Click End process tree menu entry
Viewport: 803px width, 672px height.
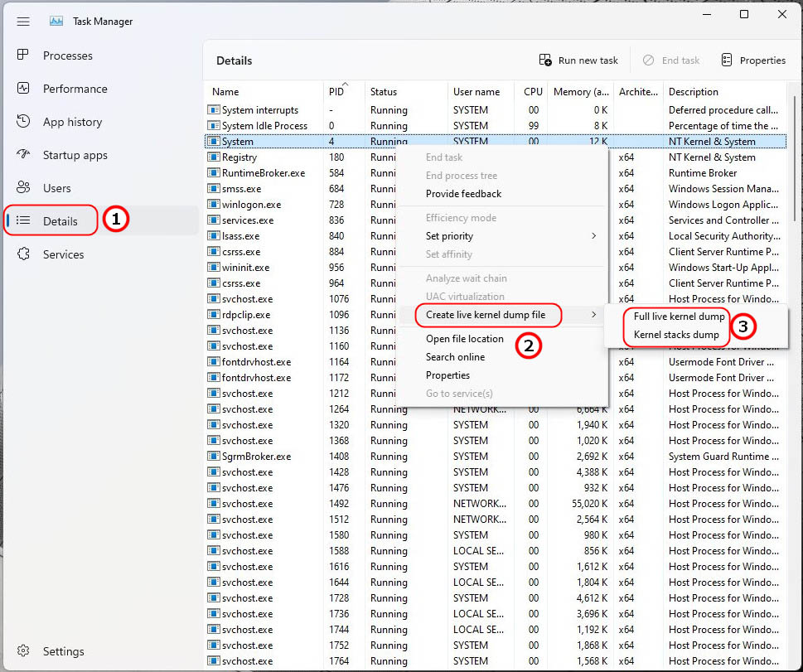pos(462,176)
